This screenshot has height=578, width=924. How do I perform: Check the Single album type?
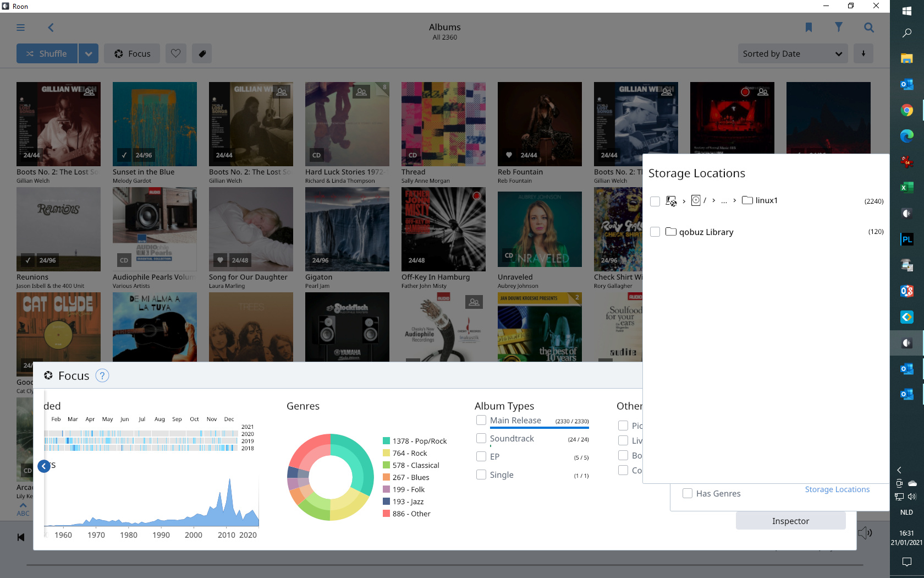pyautogui.click(x=481, y=475)
